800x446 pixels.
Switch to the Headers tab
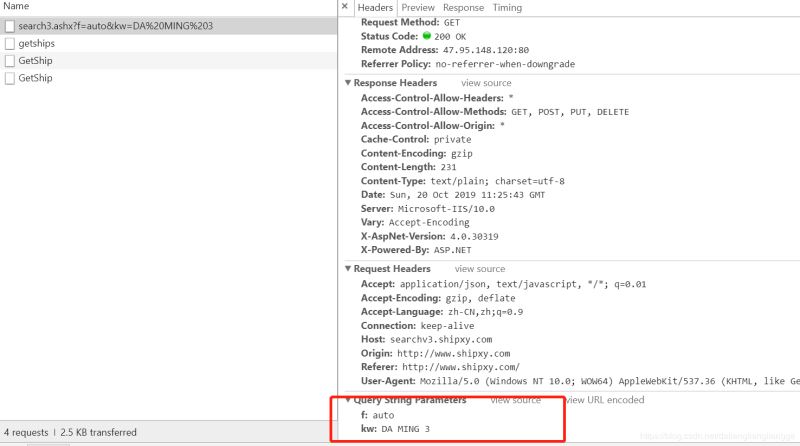tap(375, 8)
